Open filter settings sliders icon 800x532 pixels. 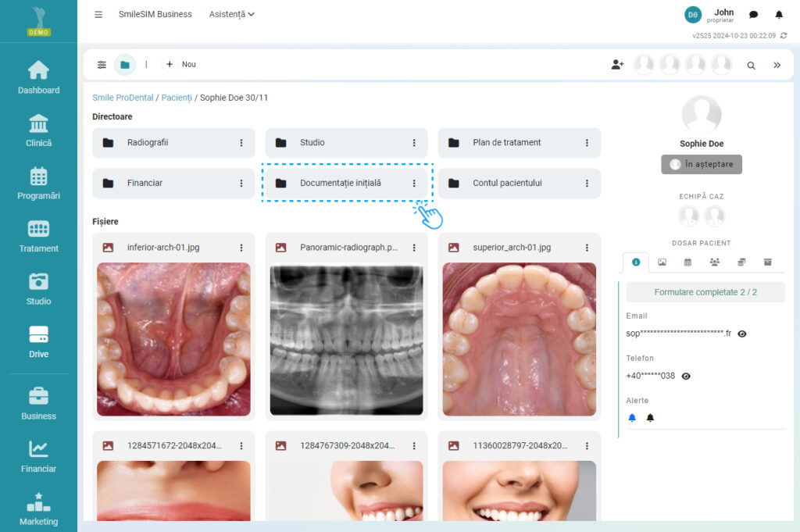[102, 65]
